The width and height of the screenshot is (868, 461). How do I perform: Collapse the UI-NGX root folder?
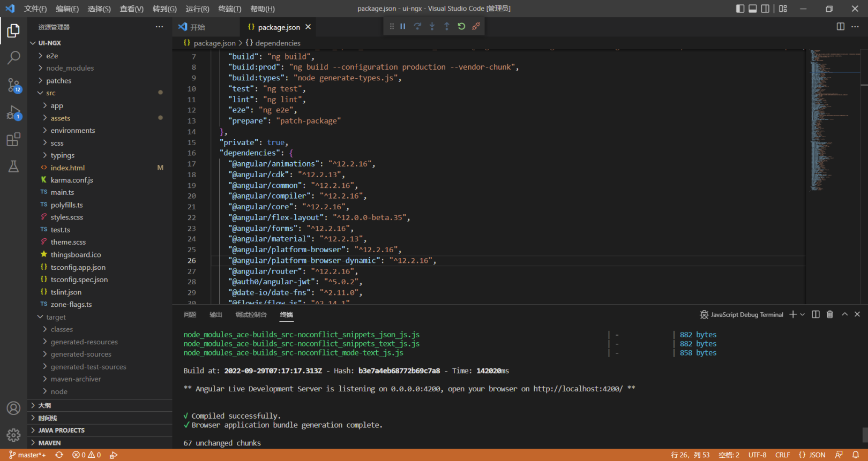coord(100,43)
